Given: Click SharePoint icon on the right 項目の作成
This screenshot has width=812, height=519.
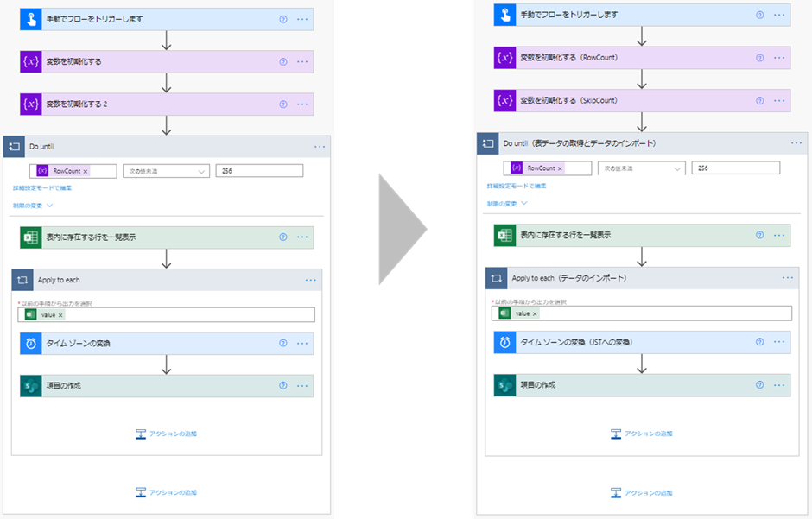Looking at the screenshot, I should pos(505,385).
